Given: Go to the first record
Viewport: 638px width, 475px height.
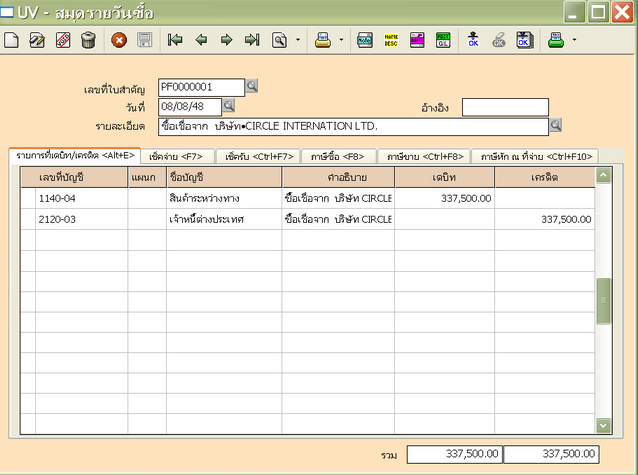Looking at the screenshot, I should [x=176, y=41].
